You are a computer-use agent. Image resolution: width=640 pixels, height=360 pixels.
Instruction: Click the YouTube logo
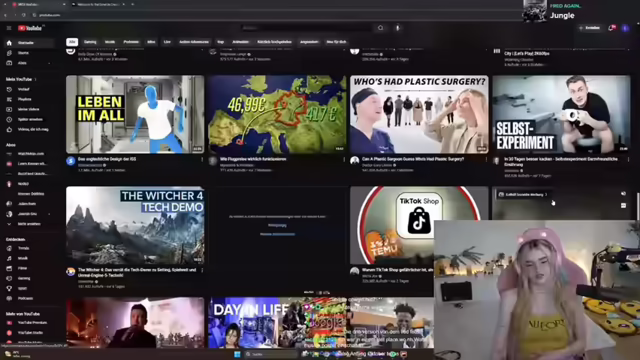click(x=30, y=28)
